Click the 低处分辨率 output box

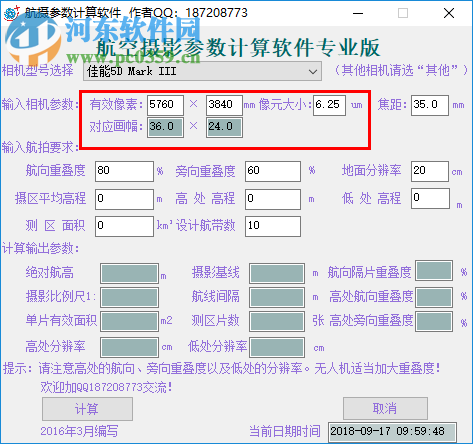[x=277, y=347]
